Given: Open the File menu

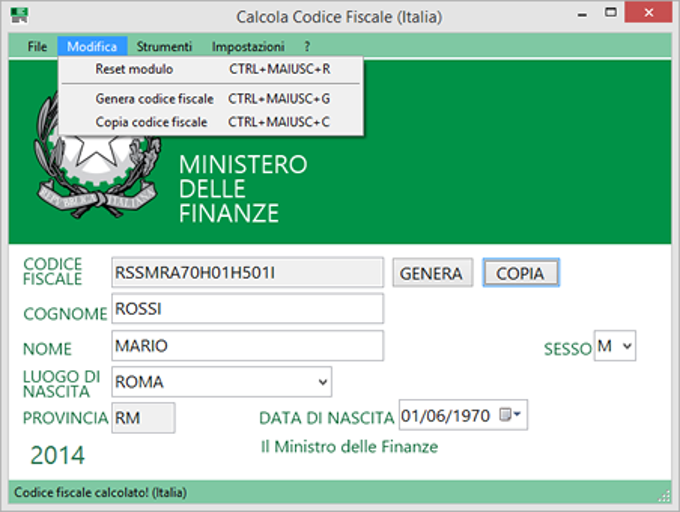Looking at the screenshot, I should coord(37,46).
